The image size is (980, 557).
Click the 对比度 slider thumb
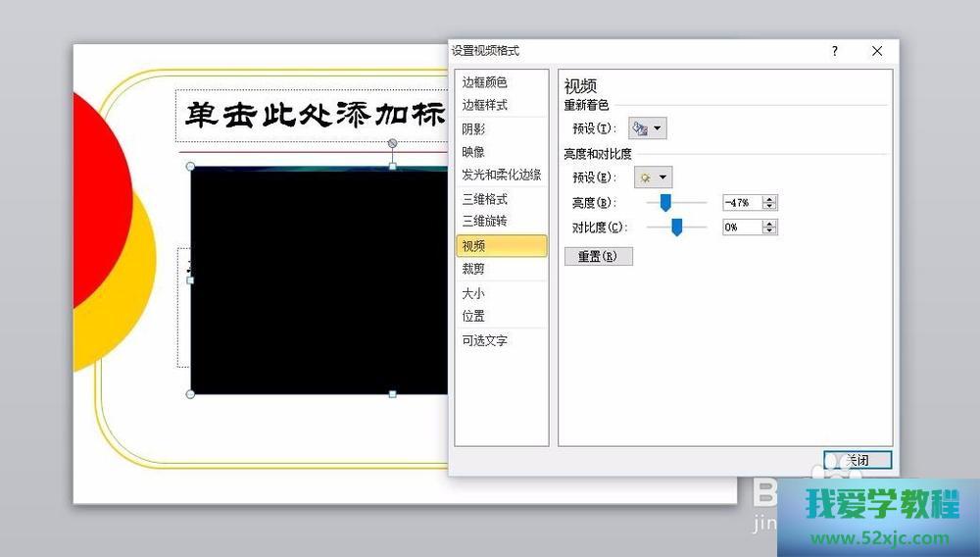coord(676,228)
